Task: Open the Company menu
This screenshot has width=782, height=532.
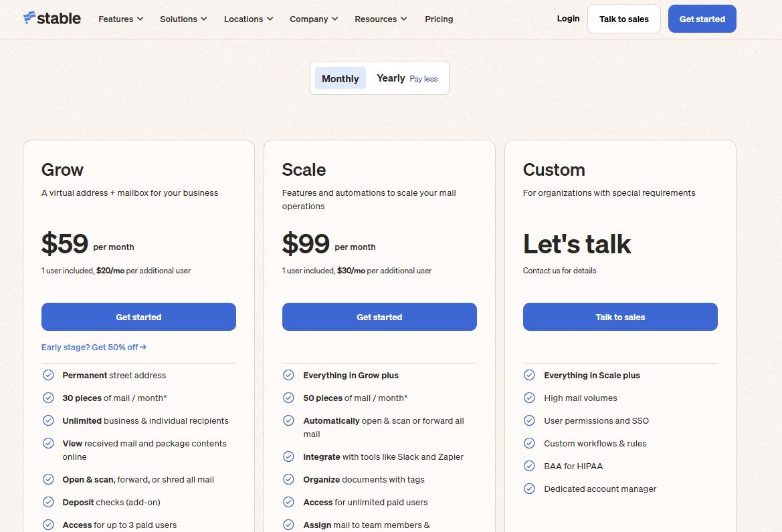Action: pos(314,19)
